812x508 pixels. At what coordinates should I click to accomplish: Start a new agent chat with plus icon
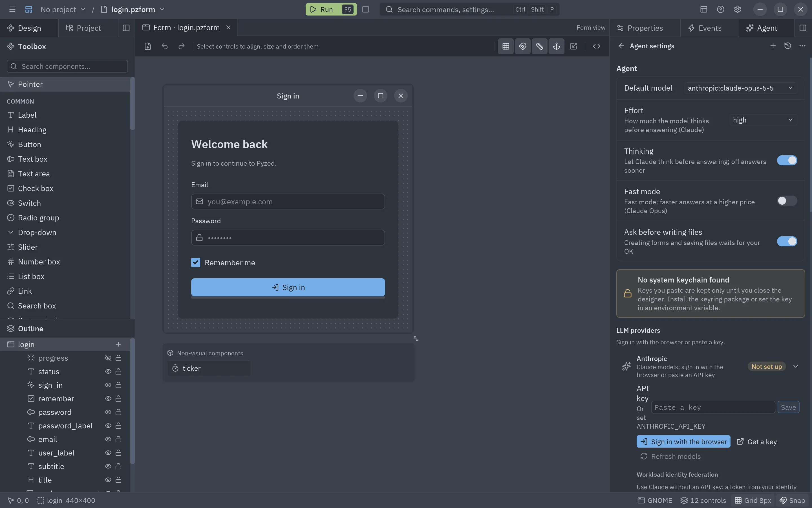pyautogui.click(x=773, y=46)
